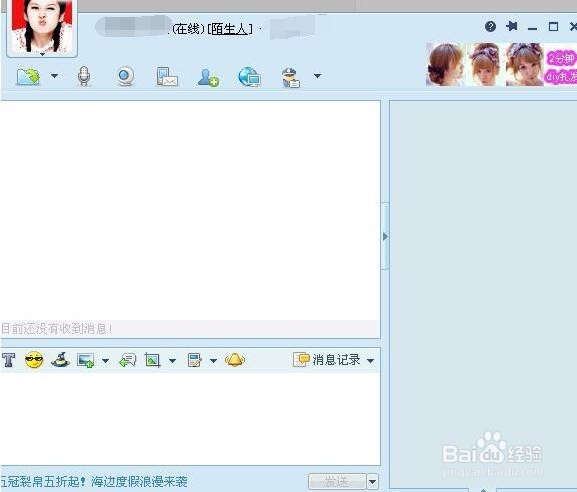Open remote desktop assistance icon

(x=249, y=77)
